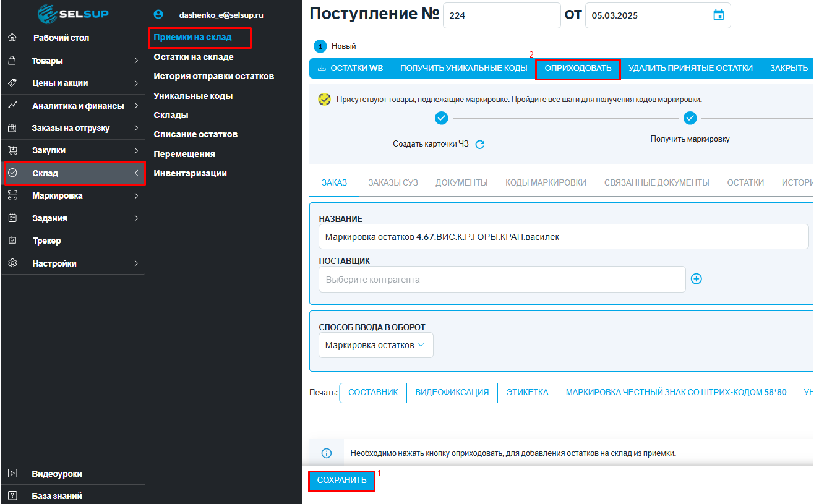Click refresh icon next to Создать карточки ЧЗ

pyautogui.click(x=480, y=144)
